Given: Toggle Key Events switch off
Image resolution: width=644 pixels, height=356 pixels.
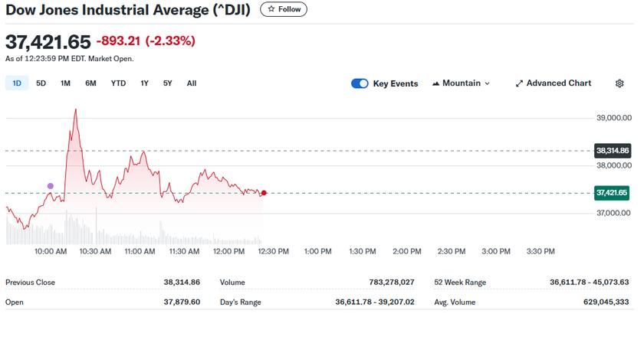Looking at the screenshot, I should point(359,83).
